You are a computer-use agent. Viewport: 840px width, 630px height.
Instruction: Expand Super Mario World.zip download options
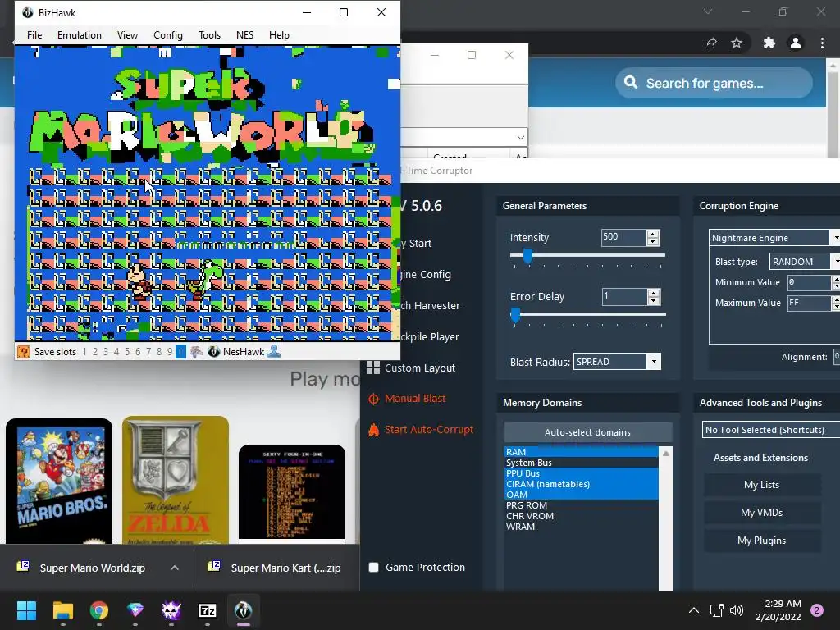coord(175,568)
